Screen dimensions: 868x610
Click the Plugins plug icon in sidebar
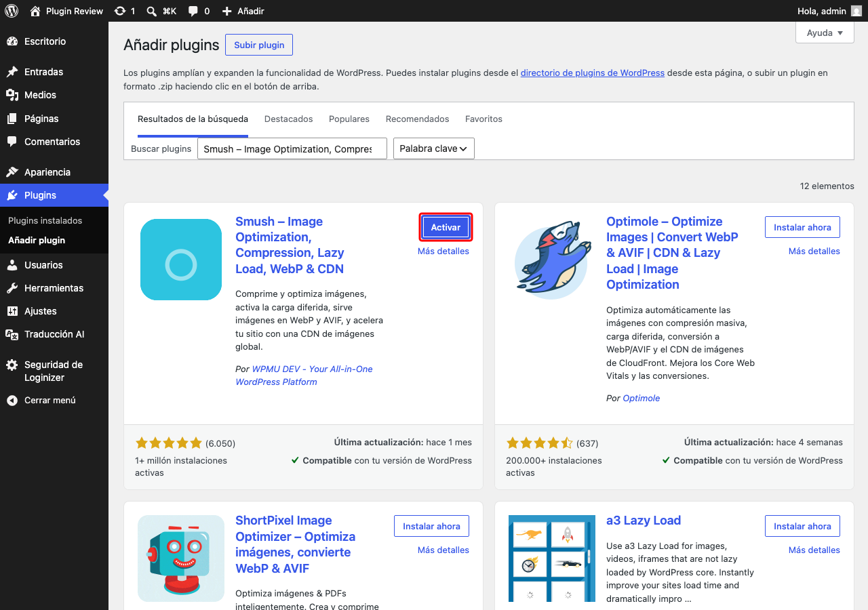pyautogui.click(x=12, y=195)
